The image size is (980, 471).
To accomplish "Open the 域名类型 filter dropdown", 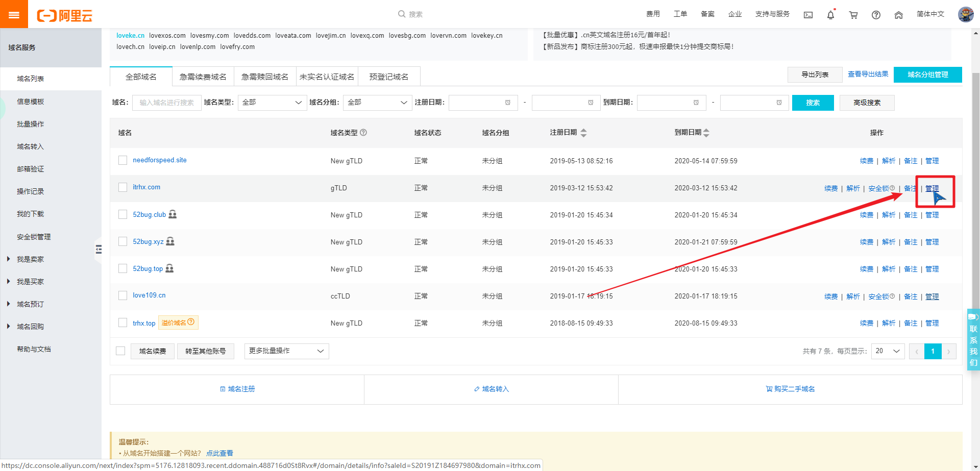I will (x=272, y=103).
